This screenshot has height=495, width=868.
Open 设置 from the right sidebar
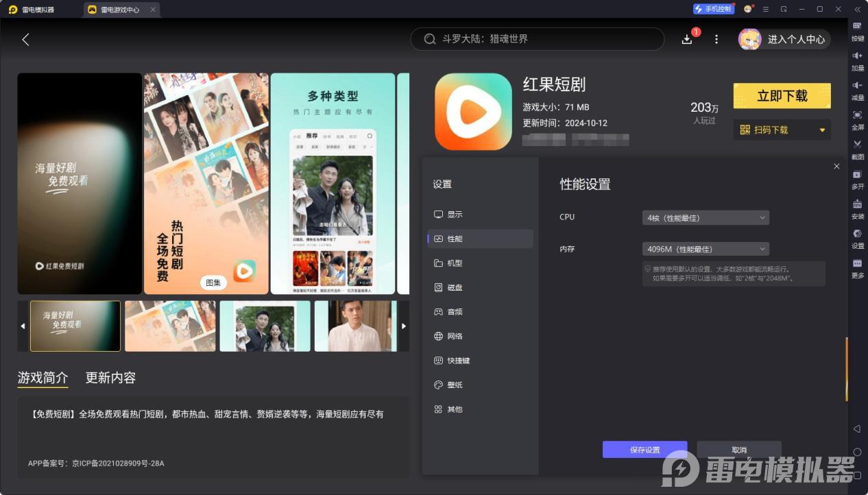coord(857,239)
